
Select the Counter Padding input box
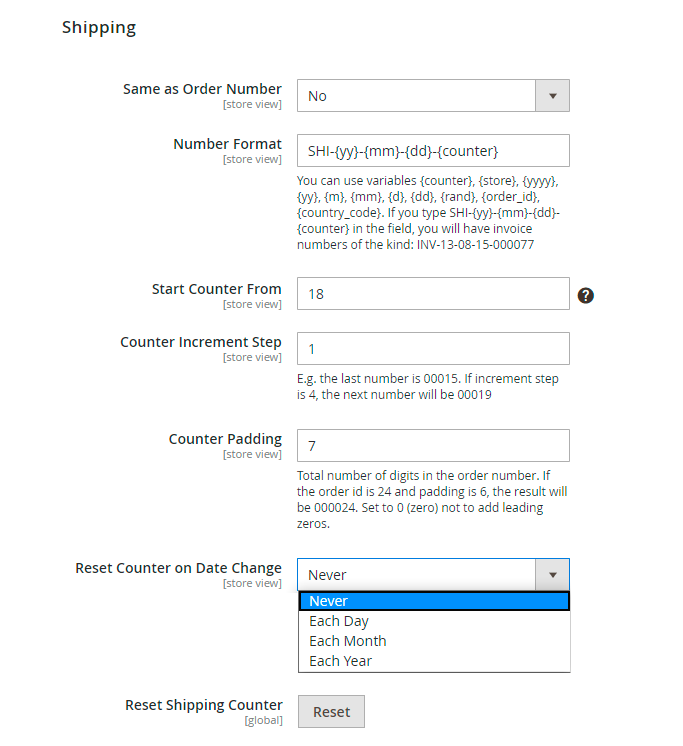pos(433,445)
